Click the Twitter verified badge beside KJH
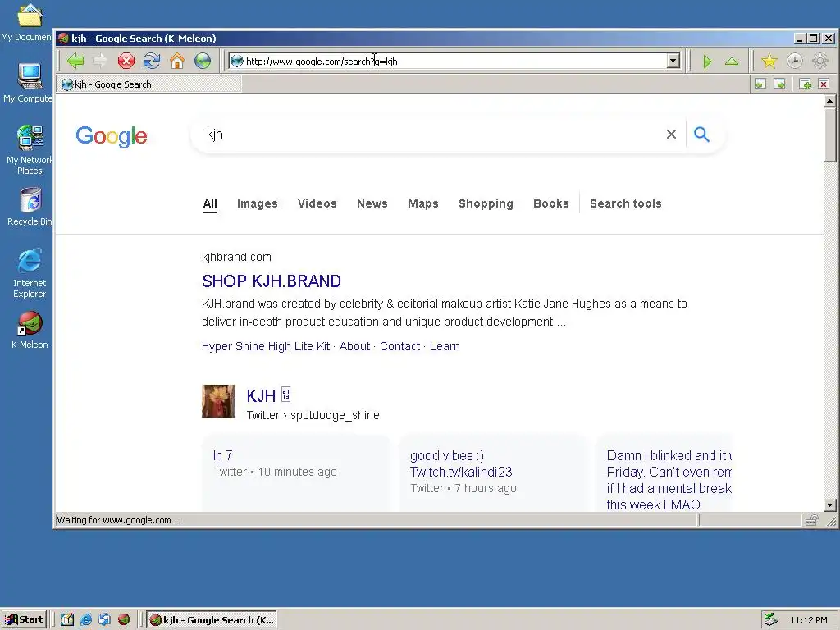 tap(286, 395)
